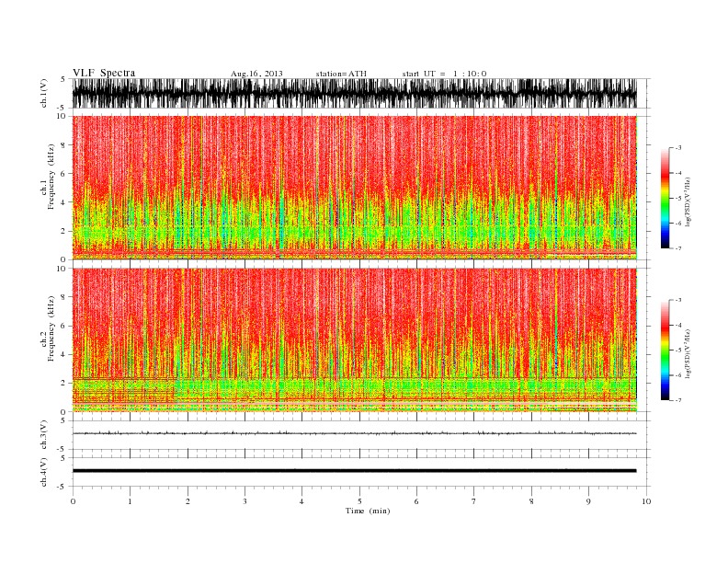The width and height of the screenshot is (728, 563).
Task: Click time axis tick label '9'
Action: pyautogui.click(x=588, y=501)
